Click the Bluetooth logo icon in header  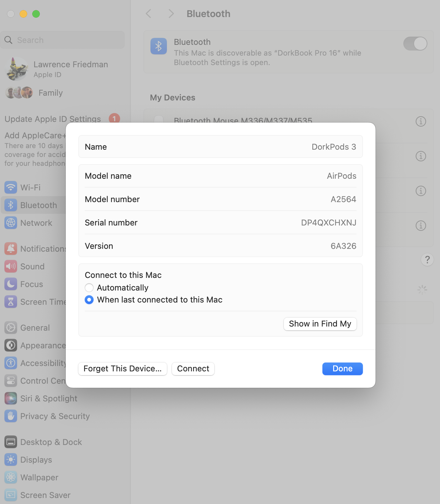pyautogui.click(x=159, y=46)
